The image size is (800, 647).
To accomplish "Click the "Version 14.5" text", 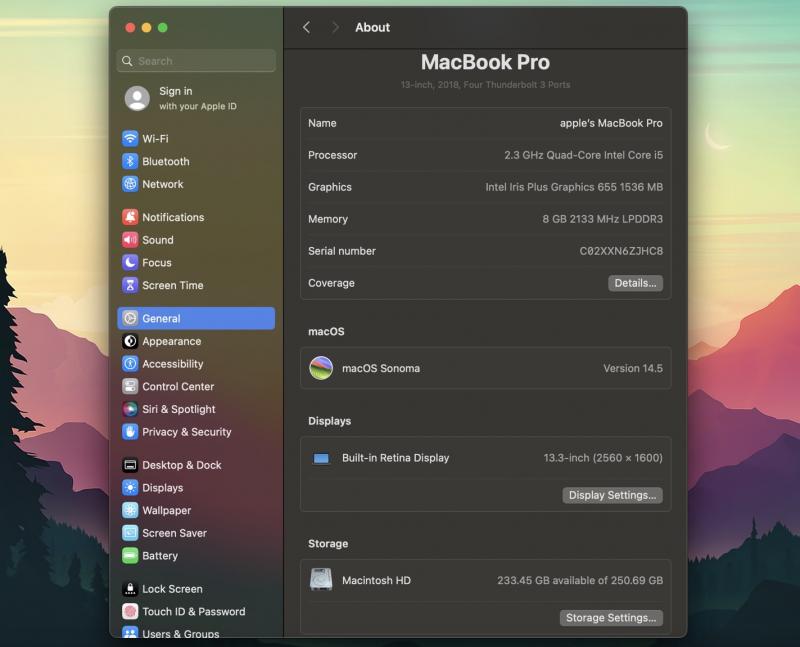I will (x=633, y=368).
